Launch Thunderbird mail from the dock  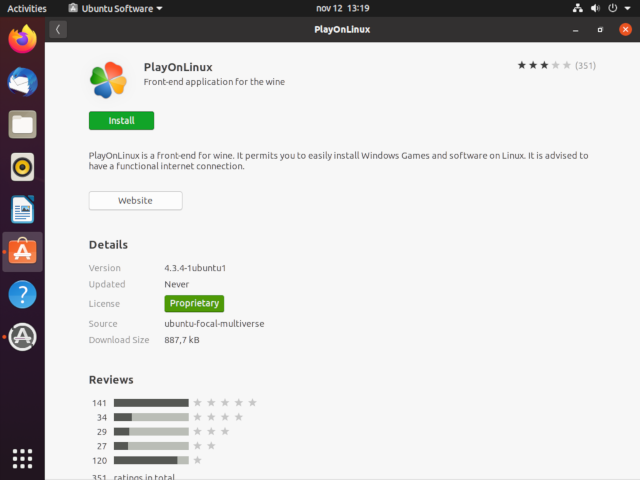[x=22, y=82]
